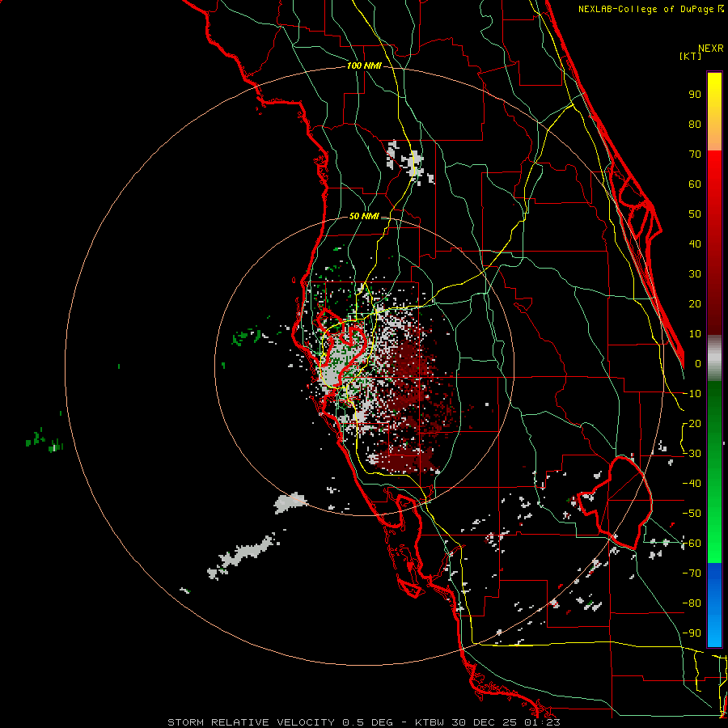The image size is (728, 728).
Task: Select the -20 value on velocity scale
Action: pyautogui.click(x=692, y=423)
